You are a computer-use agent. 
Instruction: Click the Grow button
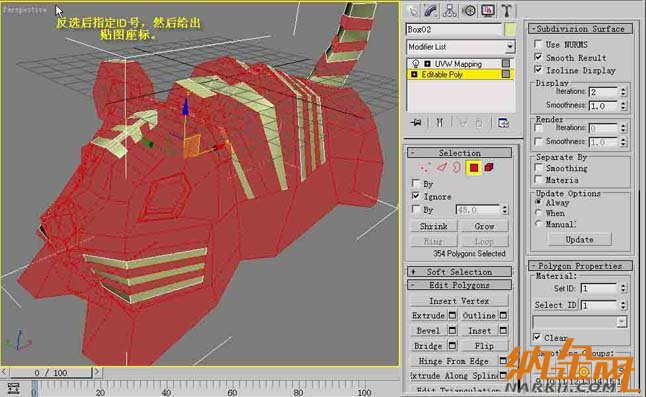click(484, 226)
